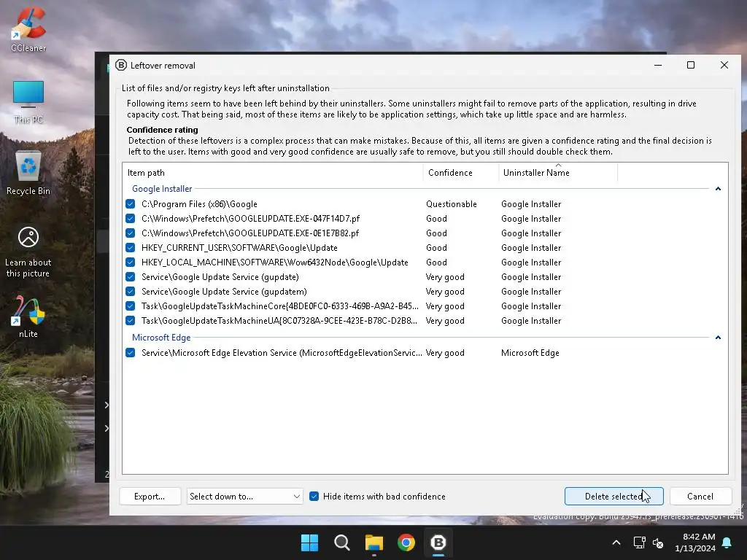Click Questionable confidence cell
This screenshot has width=747, height=560.
pos(451,204)
